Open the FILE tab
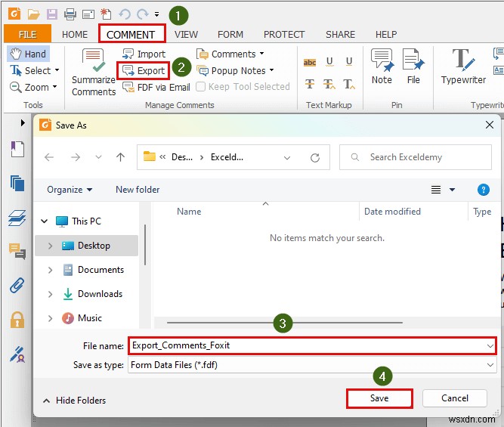 tap(28, 35)
